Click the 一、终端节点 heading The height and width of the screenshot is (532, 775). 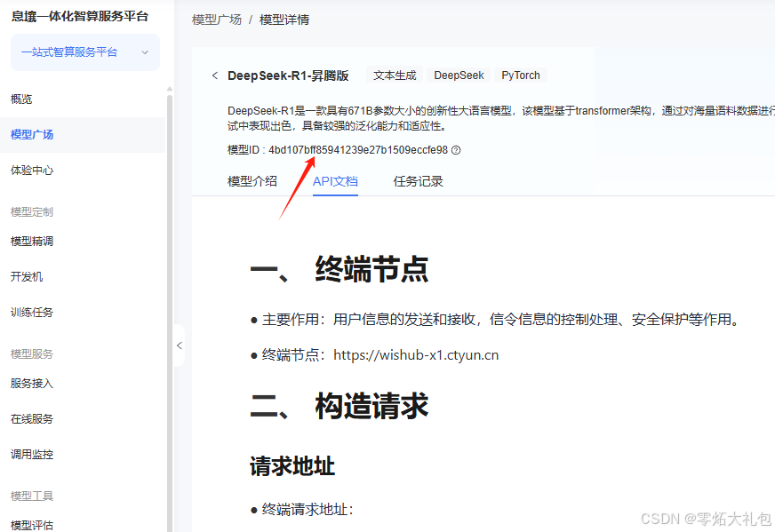pos(340,269)
